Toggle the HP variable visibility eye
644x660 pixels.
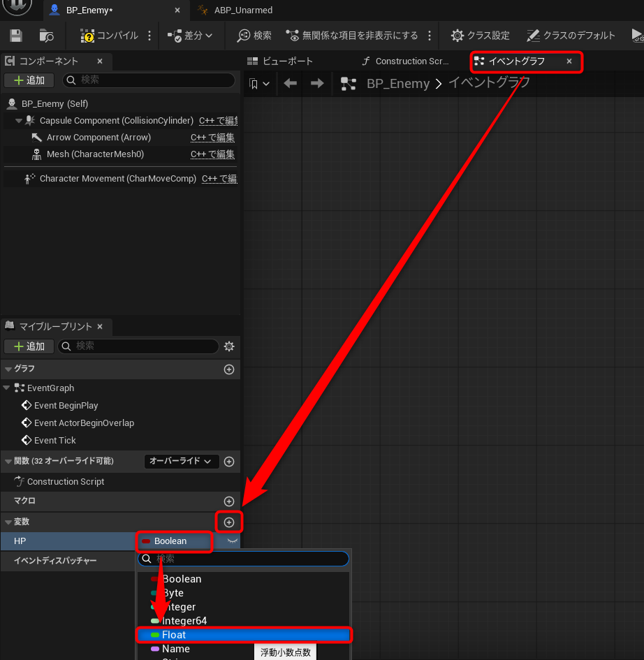point(233,541)
